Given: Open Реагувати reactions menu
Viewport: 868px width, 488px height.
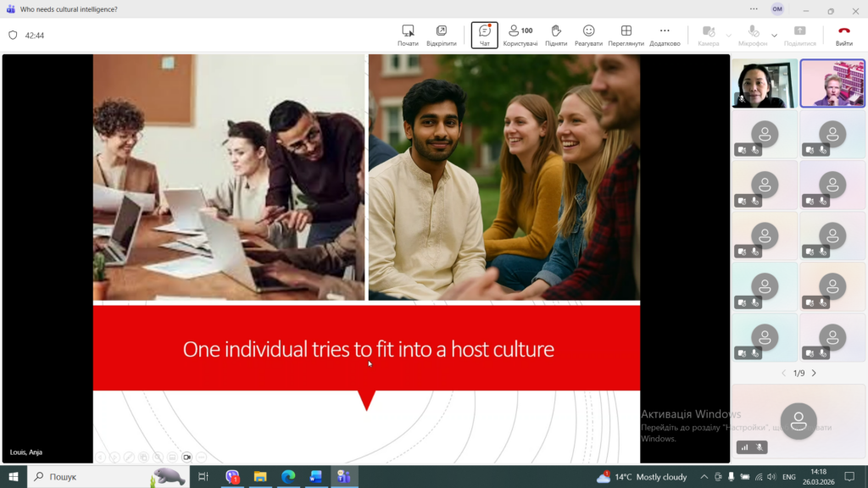Looking at the screenshot, I should pyautogui.click(x=588, y=35).
